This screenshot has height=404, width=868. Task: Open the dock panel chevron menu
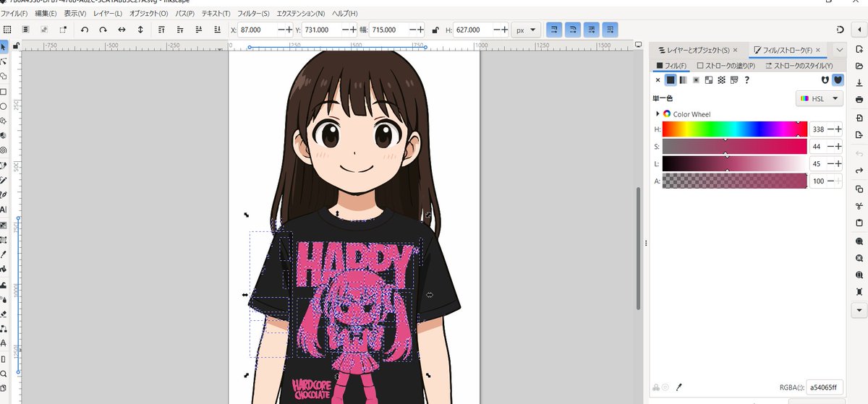coord(839,50)
